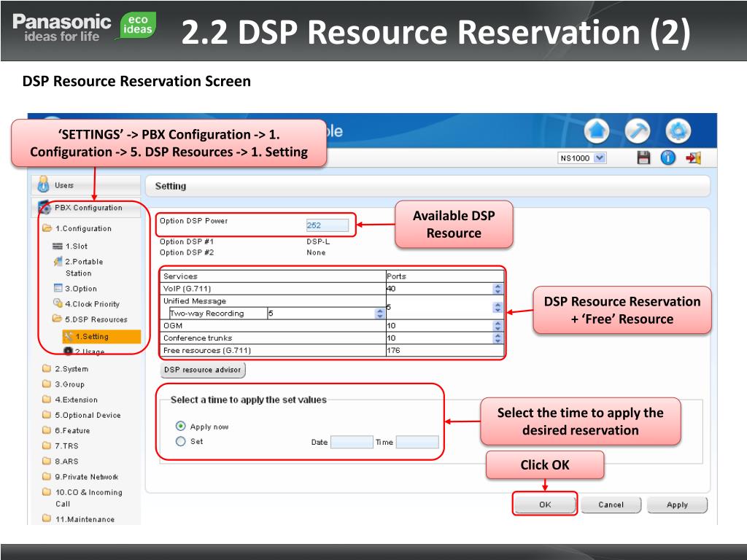This screenshot has width=747, height=560.
Task: Open the Setup gear icon
Action: point(678,131)
